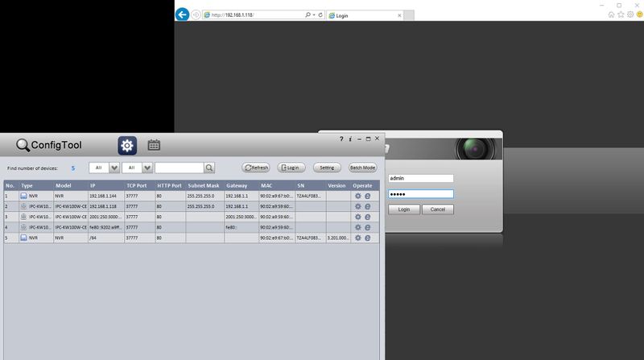
Task: Select IP cell starting with fe80::9202
Action: (106, 227)
